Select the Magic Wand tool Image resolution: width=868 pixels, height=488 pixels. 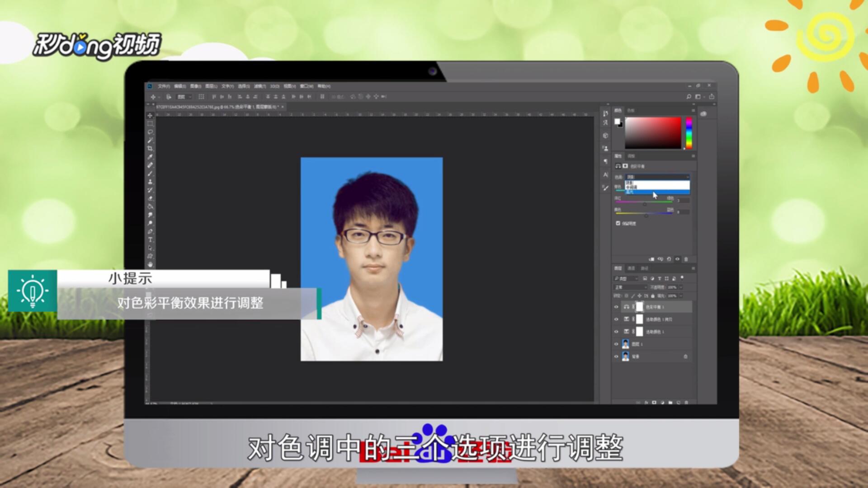pyautogui.click(x=150, y=140)
